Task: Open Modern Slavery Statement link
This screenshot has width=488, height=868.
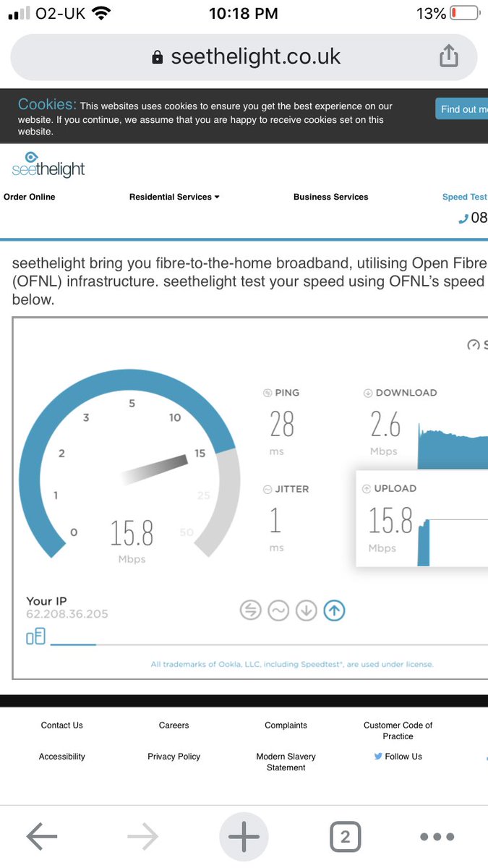Action: click(x=286, y=762)
